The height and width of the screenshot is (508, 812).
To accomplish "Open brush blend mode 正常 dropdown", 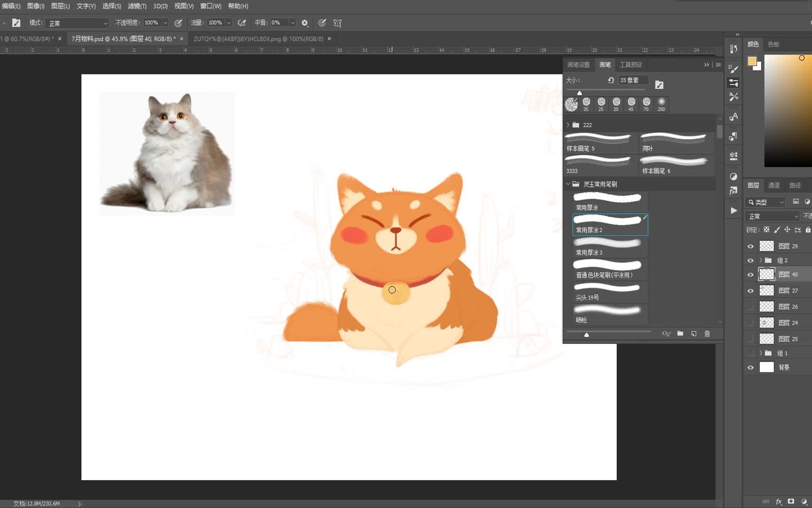I will tap(77, 23).
